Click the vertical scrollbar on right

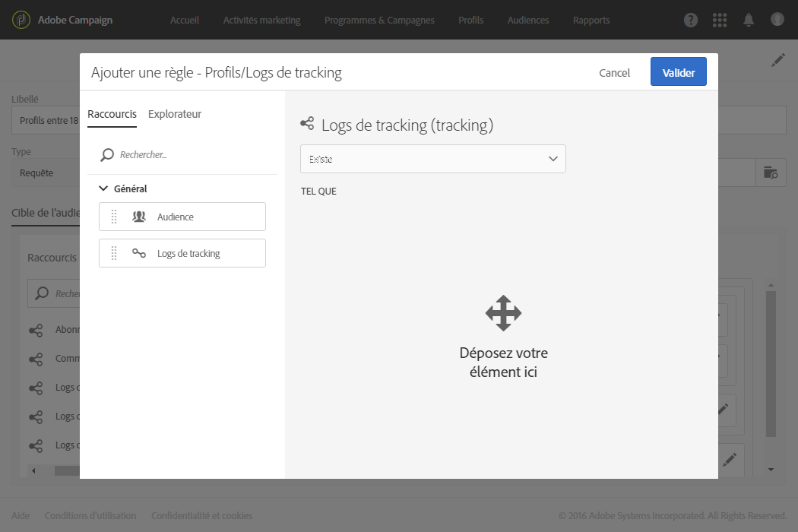coord(771,365)
